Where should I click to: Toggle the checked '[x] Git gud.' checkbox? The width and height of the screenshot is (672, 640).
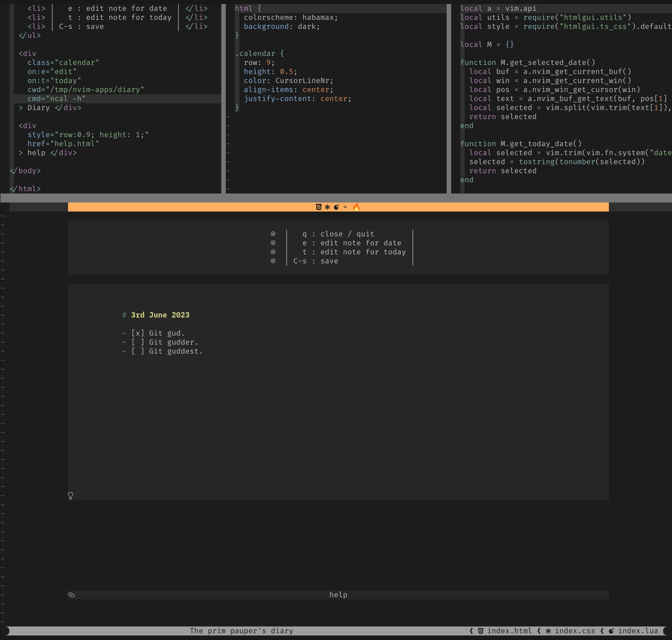pos(138,333)
